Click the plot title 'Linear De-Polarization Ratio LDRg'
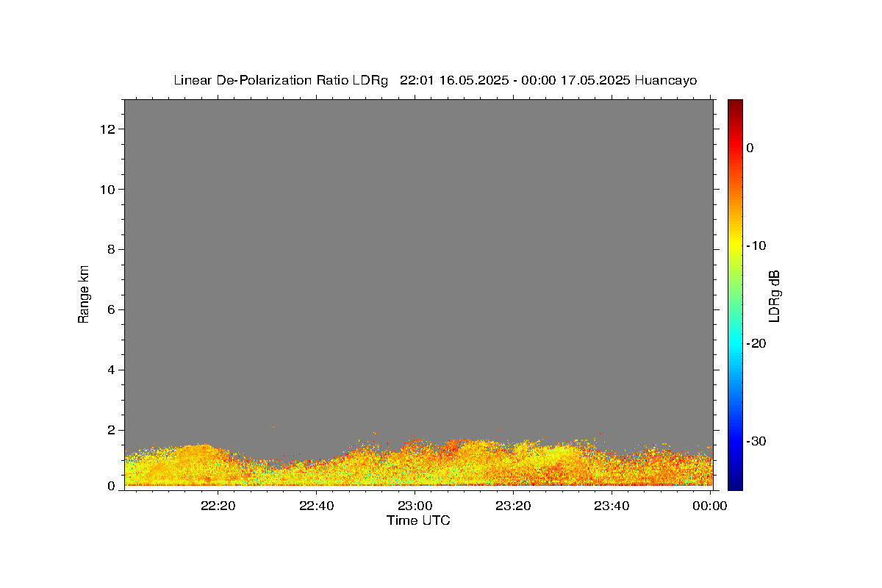Screen dimensions: 882x588 (280, 80)
